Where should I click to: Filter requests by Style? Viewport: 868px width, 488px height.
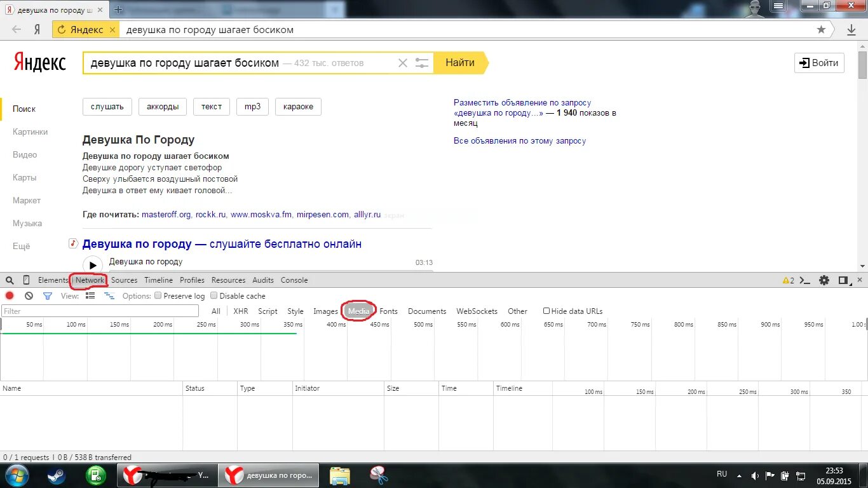click(295, 311)
